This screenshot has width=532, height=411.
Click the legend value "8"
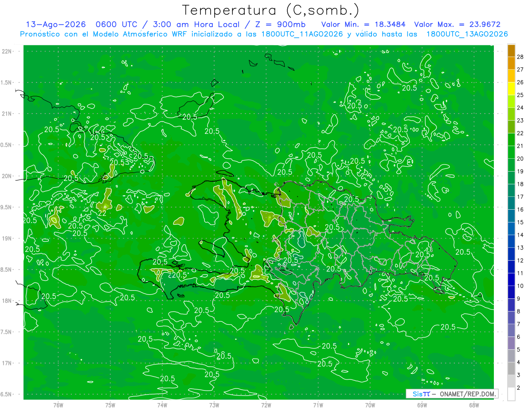coord(519,312)
